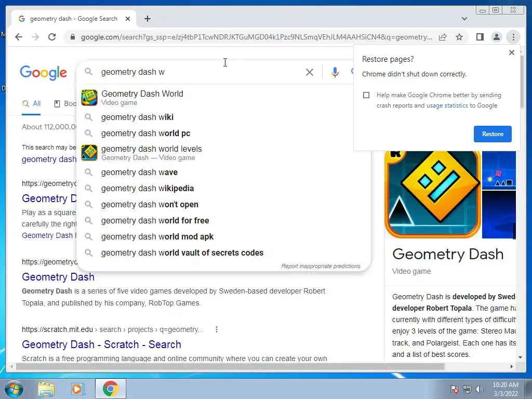Dismiss the Restore pages popup

512,52
